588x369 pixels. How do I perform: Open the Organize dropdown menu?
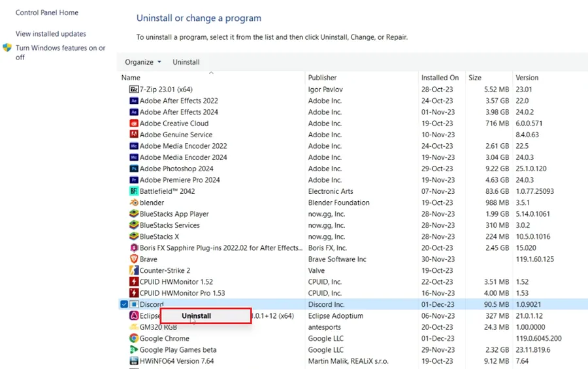coord(143,62)
